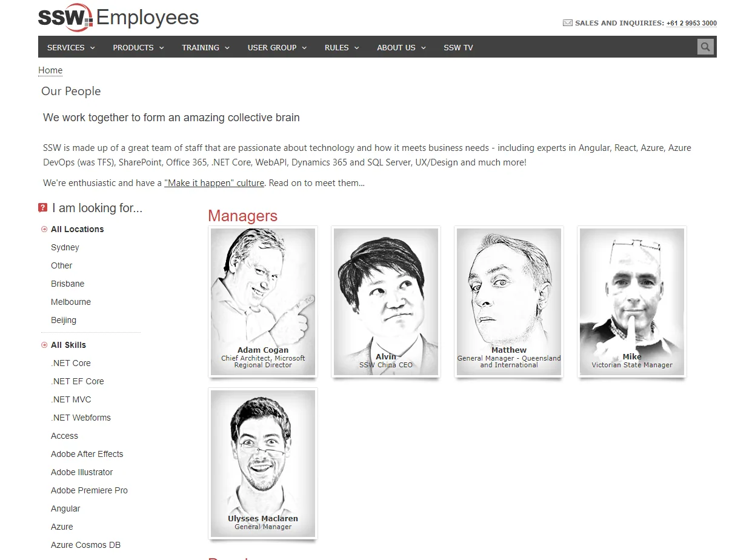Open Mike's Victorian State Manager card

click(x=632, y=302)
